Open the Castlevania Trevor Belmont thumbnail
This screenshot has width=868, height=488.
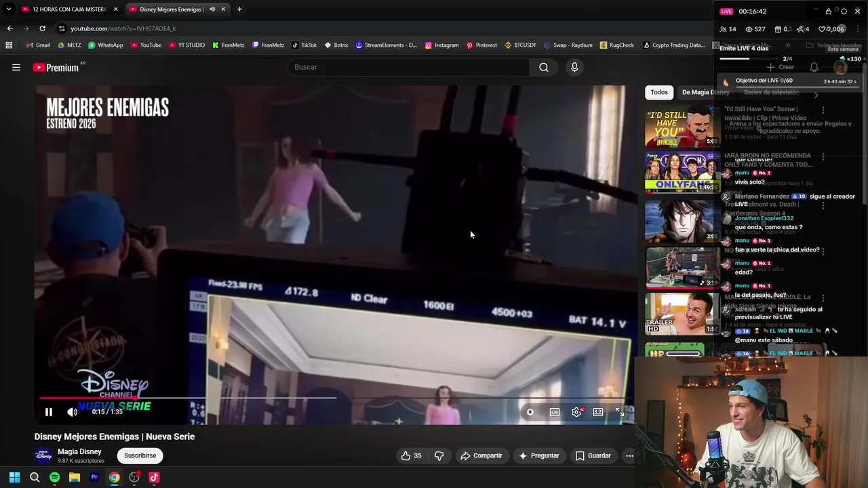[682, 220]
